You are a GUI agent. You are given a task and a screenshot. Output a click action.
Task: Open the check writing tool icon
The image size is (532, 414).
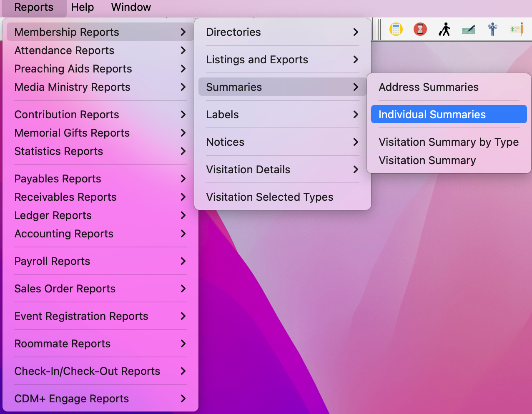click(516, 29)
